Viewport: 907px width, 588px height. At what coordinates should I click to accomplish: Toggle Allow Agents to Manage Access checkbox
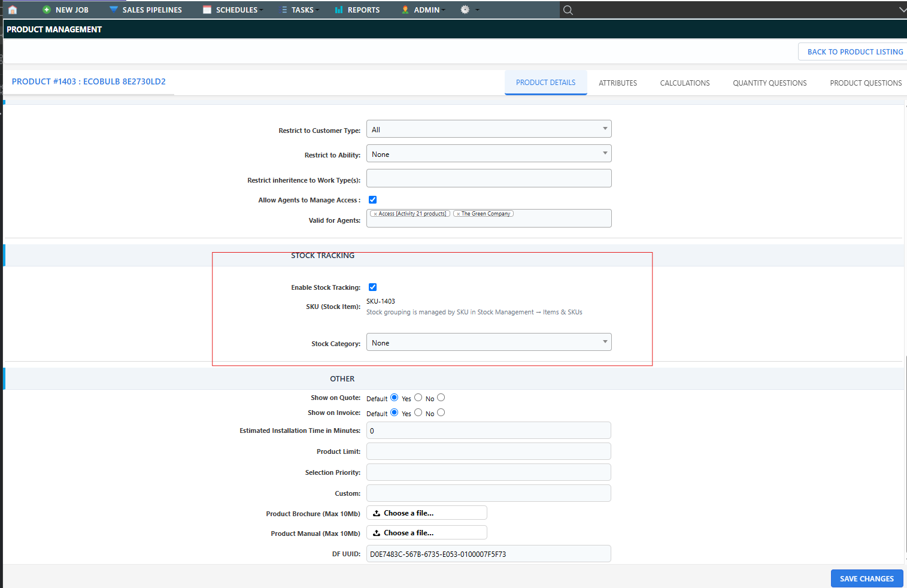coord(372,200)
